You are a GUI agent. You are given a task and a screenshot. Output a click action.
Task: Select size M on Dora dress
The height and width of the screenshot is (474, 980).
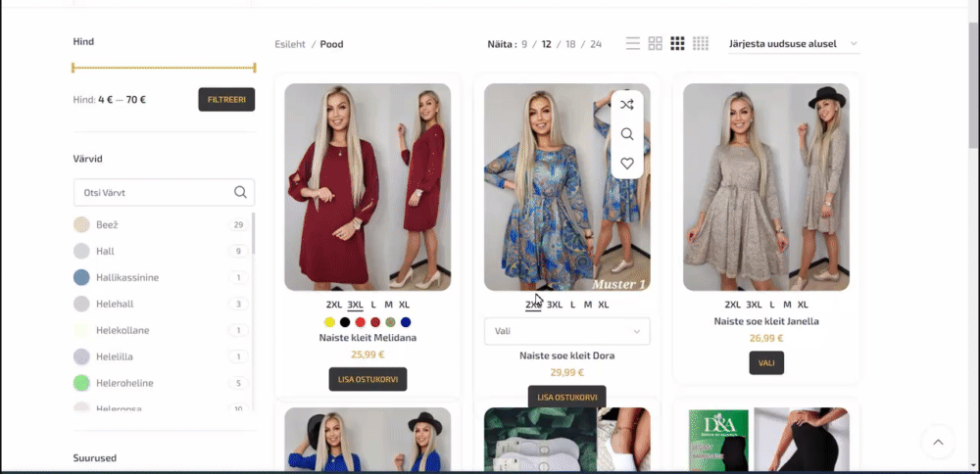pyautogui.click(x=587, y=305)
